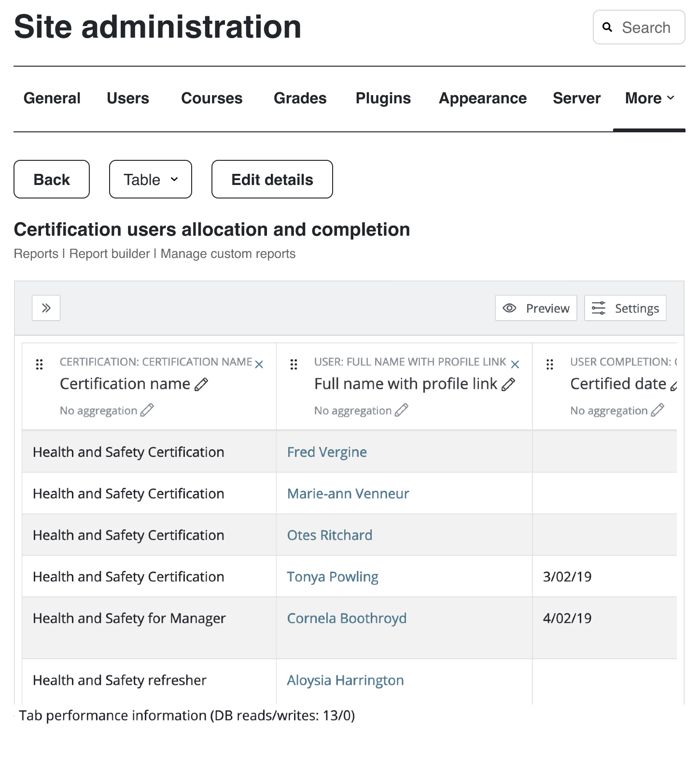This screenshot has height=765, width=700.
Task: Edit the Certified date column title pencil
Action: (x=674, y=385)
